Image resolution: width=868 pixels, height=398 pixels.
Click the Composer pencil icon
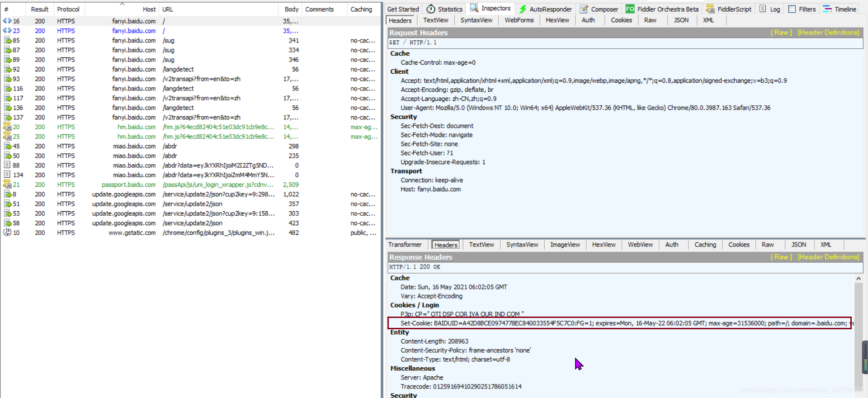click(x=584, y=9)
